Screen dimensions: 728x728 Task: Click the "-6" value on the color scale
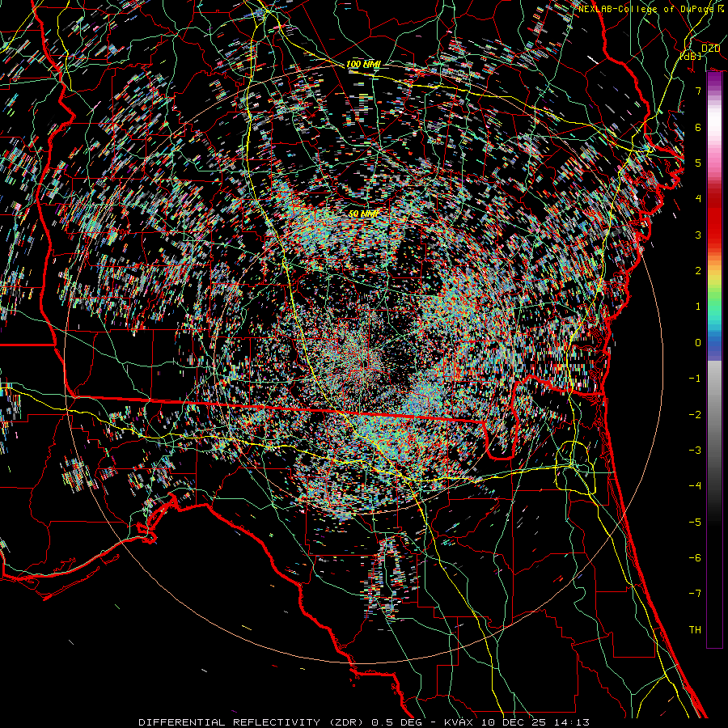pyautogui.click(x=695, y=558)
